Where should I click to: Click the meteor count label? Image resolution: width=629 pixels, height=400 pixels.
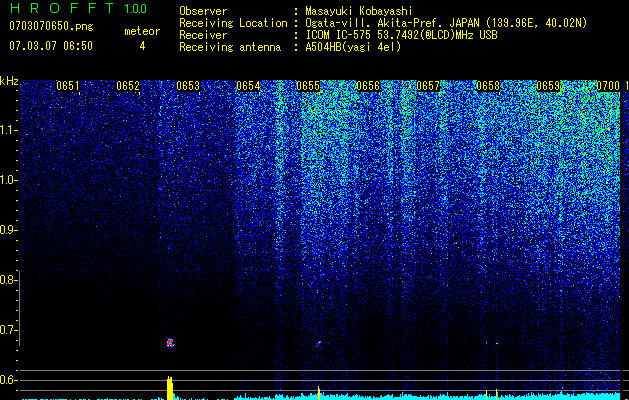[142, 31]
